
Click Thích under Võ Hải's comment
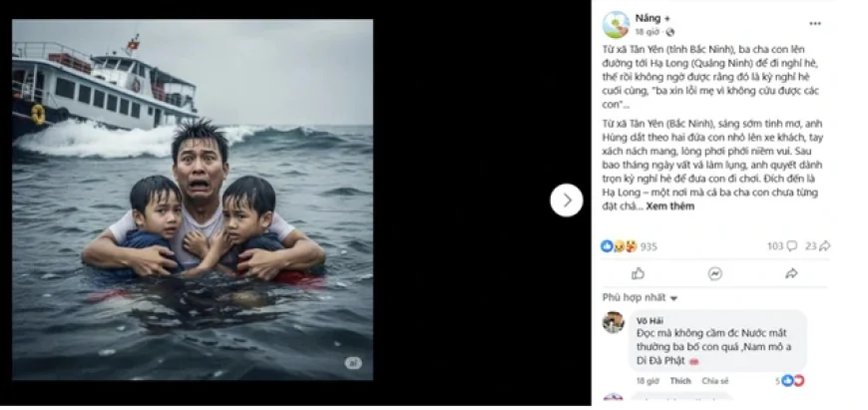(679, 381)
